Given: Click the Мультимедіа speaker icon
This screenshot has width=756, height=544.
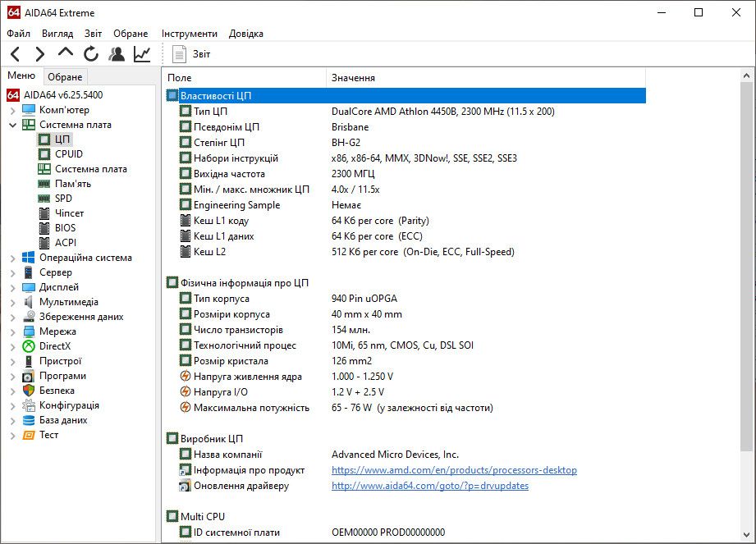Looking at the screenshot, I should pyautogui.click(x=29, y=302).
